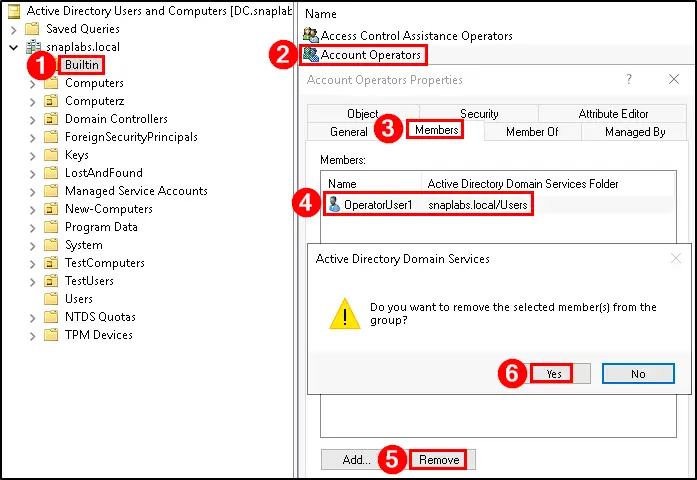Expand the TPM Devices arrow
The height and width of the screenshot is (480, 697).
(32, 335)
